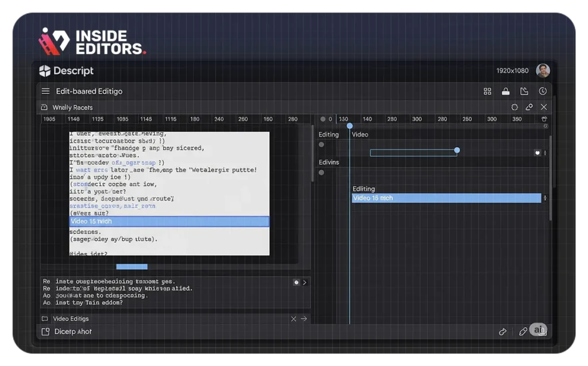Toggle the ab captions pill button
The image size is (588, 366).
tap(539, 330)
